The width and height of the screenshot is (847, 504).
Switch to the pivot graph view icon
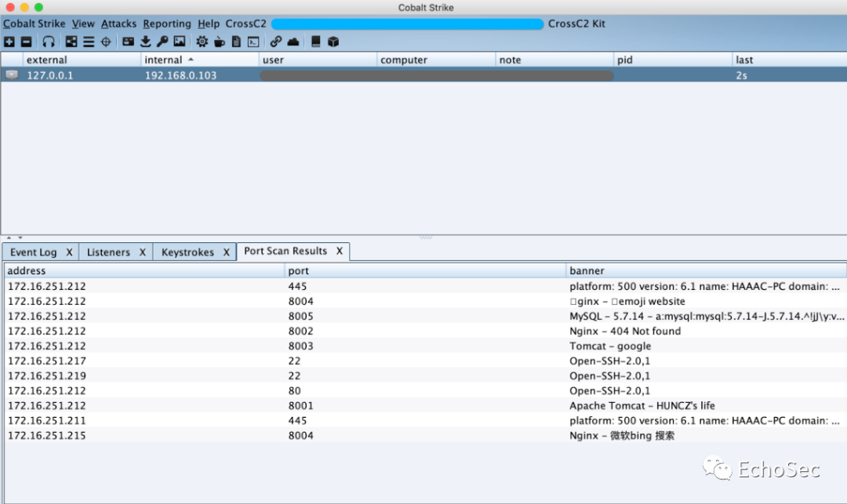pos(71,42)
